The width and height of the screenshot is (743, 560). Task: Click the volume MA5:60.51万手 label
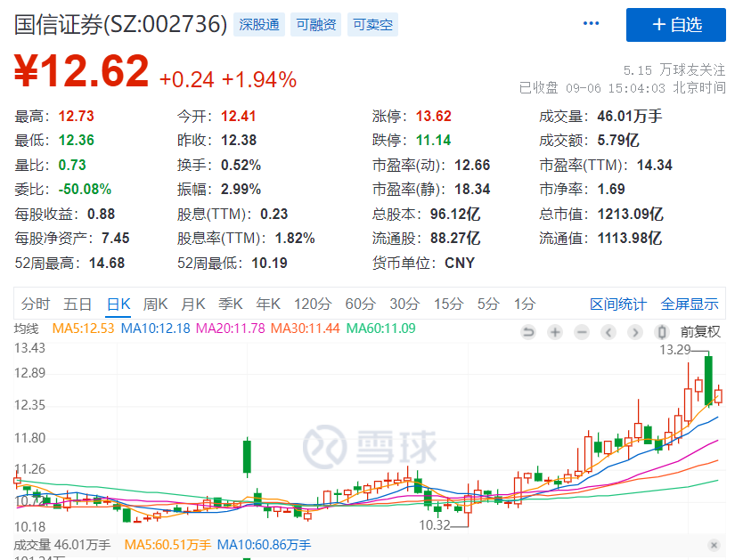(167, 545)
